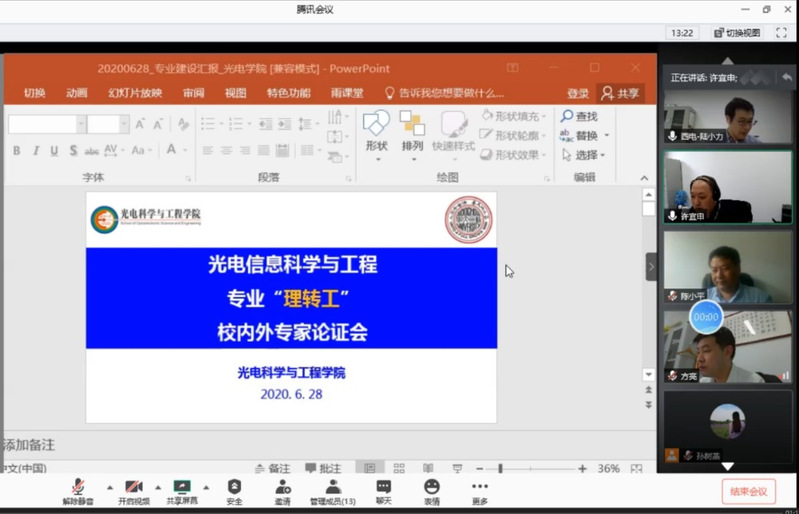Turn on camera via 开启视频

pos(133,489)
